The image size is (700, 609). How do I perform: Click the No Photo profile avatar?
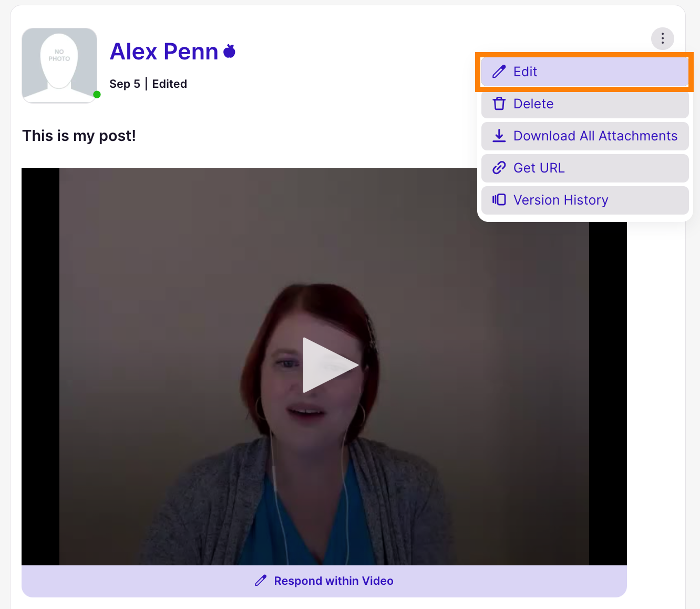[x=59, y=65]
